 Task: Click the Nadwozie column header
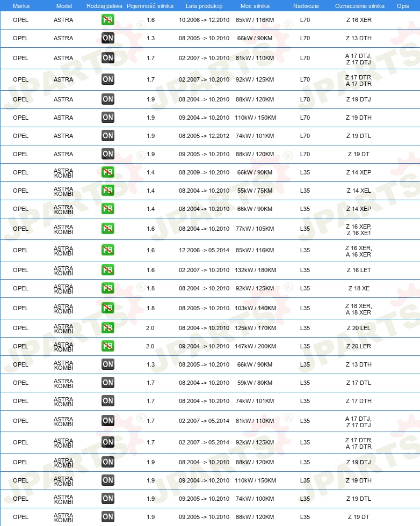pos(306,6)
